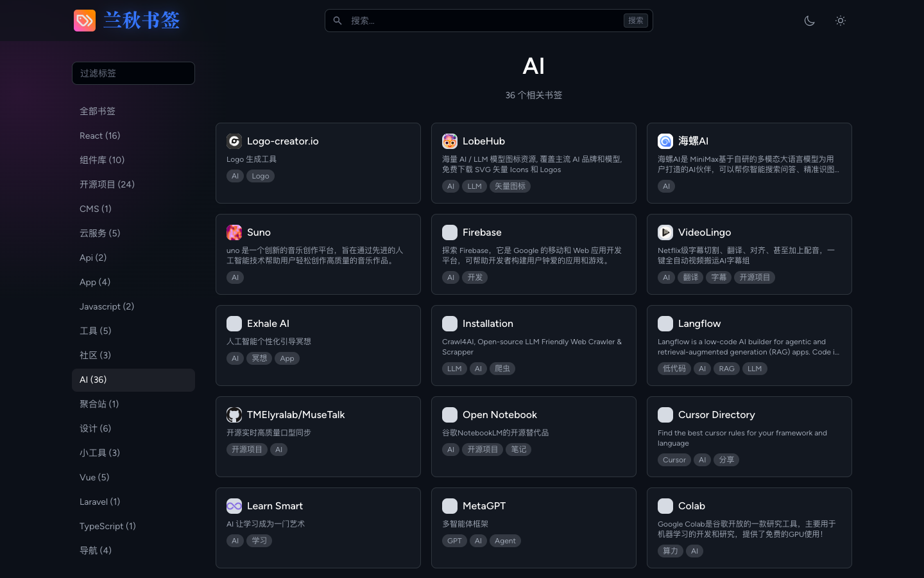Image resolution: width=924 pixels, height=578 pixels.
Task: Click the 矢量图标 tag on LobeHub card
Action: click(x=510, y=186)
